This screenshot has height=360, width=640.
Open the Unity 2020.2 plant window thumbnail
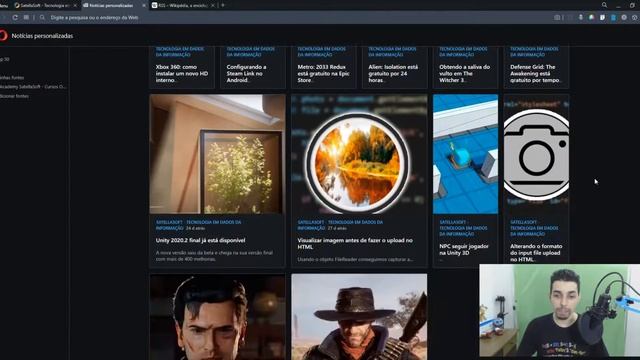218,154
